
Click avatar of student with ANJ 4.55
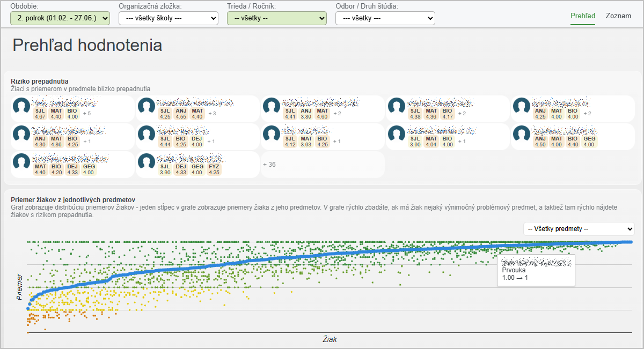147,106
